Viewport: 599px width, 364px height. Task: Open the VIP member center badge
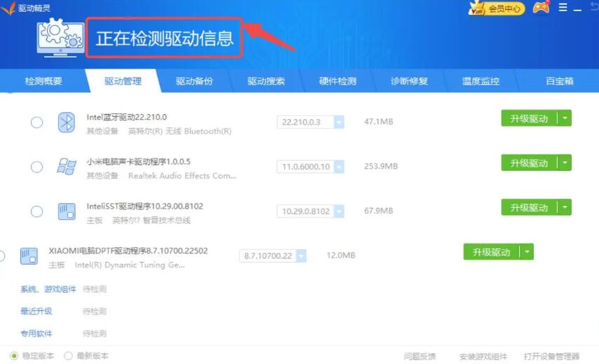(x=496, y=8)
